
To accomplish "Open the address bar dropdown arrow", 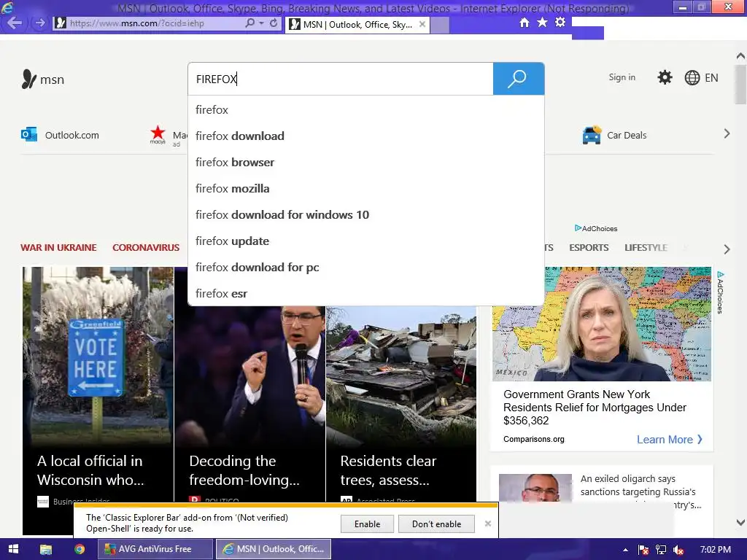I will point(262,23).
